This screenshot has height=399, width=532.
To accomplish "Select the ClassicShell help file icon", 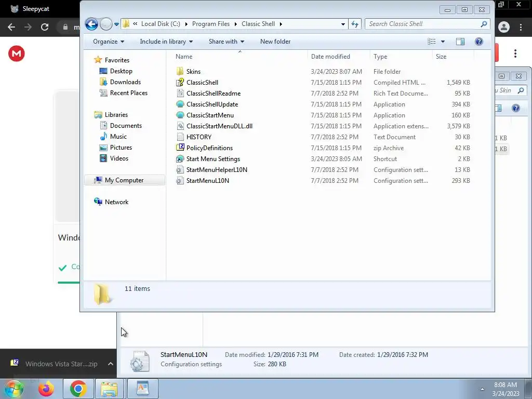I will coord(180,82).
